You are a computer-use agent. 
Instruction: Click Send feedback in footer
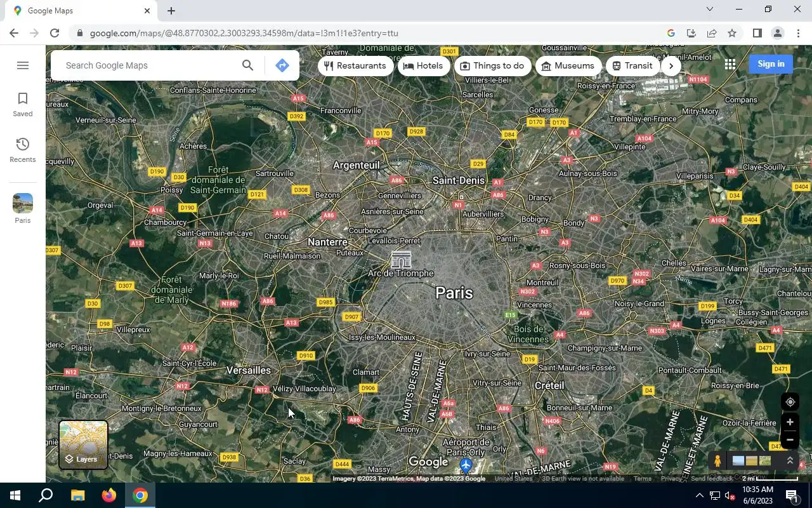click(x=712, y=479)
